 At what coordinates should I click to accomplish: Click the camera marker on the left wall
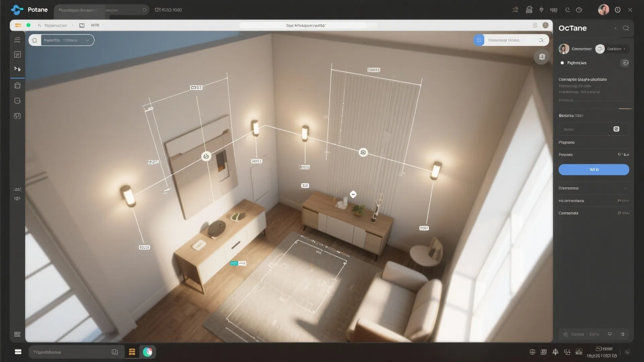(206, 156)
